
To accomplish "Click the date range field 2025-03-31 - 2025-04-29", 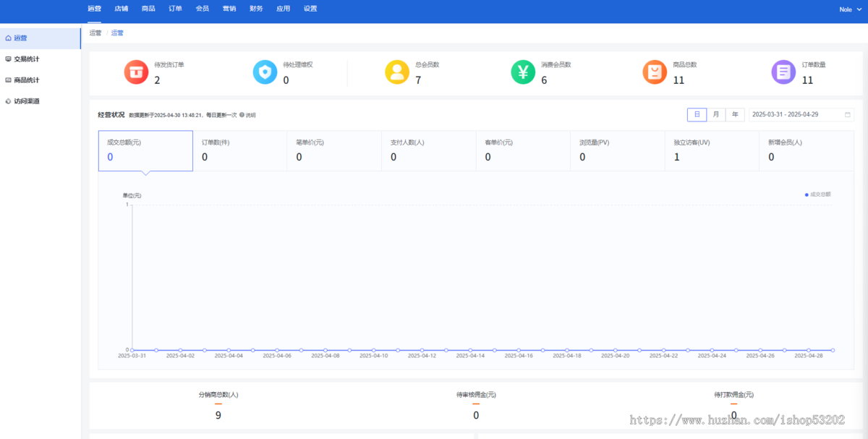I will click(x=801, y=115).
